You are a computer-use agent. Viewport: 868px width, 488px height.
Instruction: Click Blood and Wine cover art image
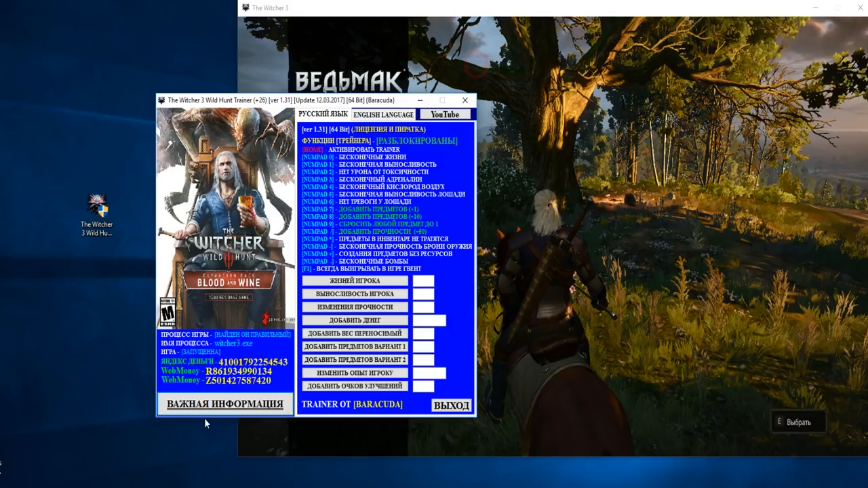tap(226, 218)
